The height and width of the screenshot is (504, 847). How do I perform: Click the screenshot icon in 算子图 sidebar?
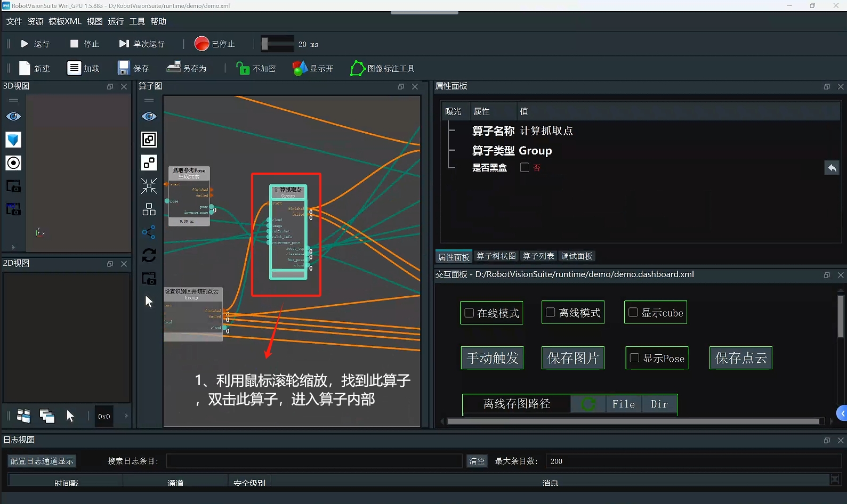(x=149, y=278)
